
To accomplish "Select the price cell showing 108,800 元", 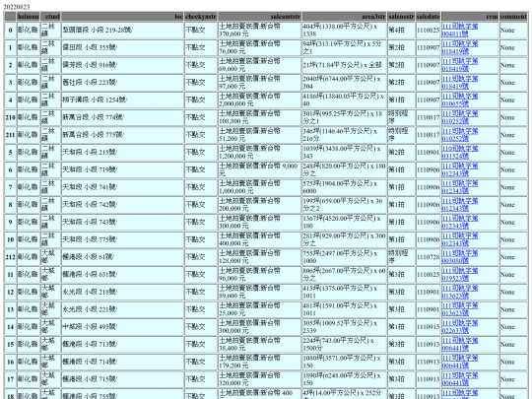I will click(x=259, y=117).
